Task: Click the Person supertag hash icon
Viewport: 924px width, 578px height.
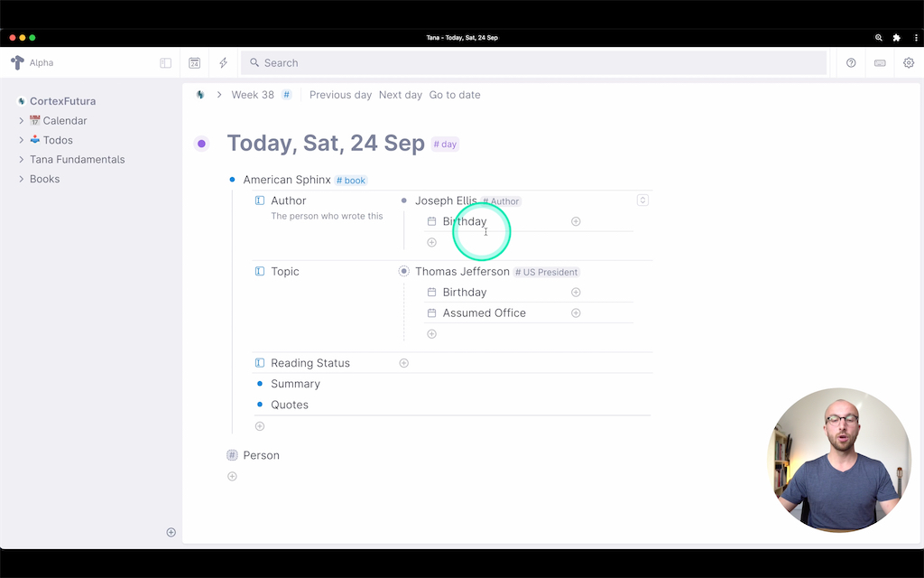Action: [x=232, y=455]
